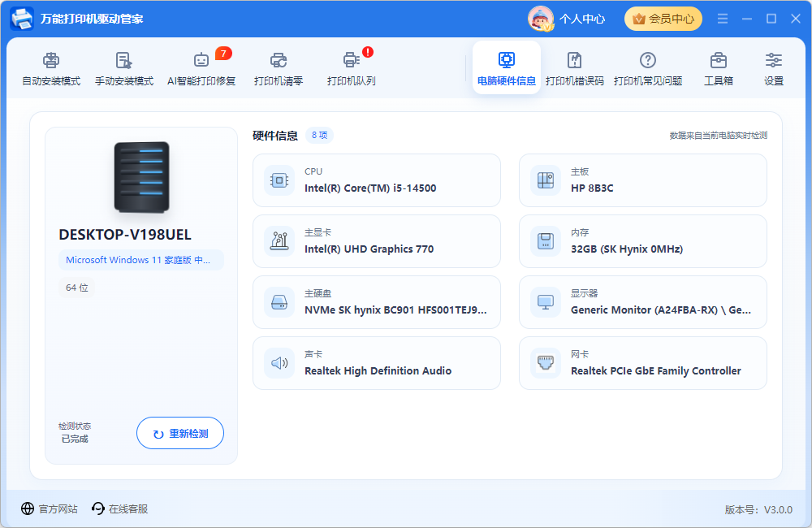Viewport: 812px width, 528px height.
Task: Click the 网卡 Realtek PCIe GbE card
Action: coord(642,363)
